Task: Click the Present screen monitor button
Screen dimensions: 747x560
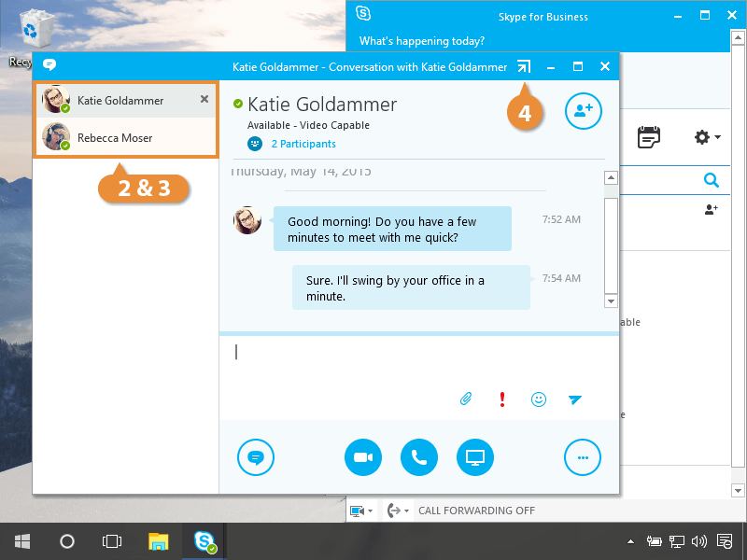Action: (475, 457)
